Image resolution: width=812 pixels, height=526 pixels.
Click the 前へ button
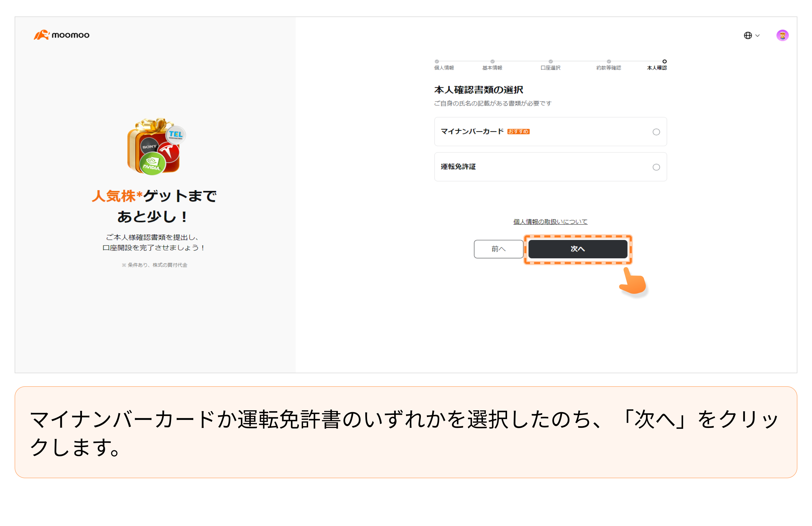pos(498,249)
